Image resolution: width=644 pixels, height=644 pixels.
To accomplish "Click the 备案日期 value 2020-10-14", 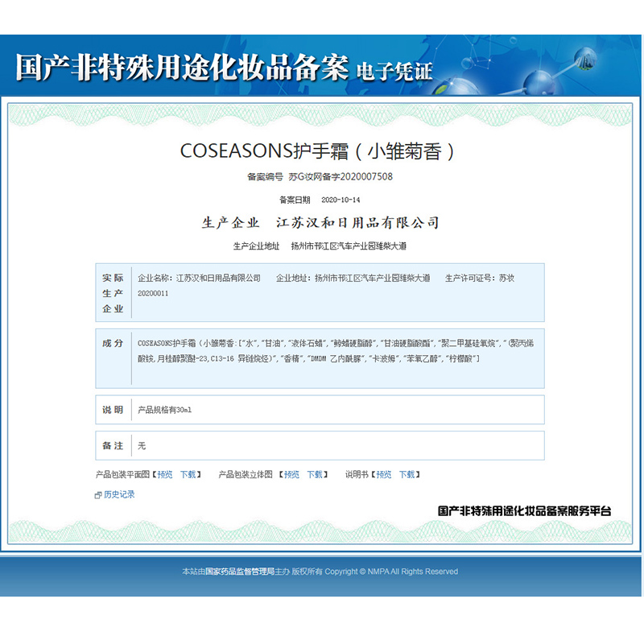I will click(x=341, y=200).
